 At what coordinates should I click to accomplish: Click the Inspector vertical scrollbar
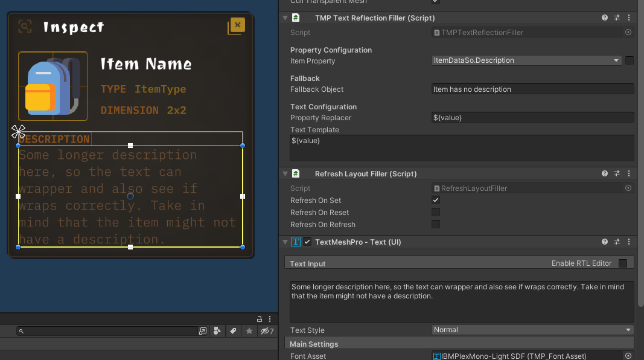(x=641, y=152)
